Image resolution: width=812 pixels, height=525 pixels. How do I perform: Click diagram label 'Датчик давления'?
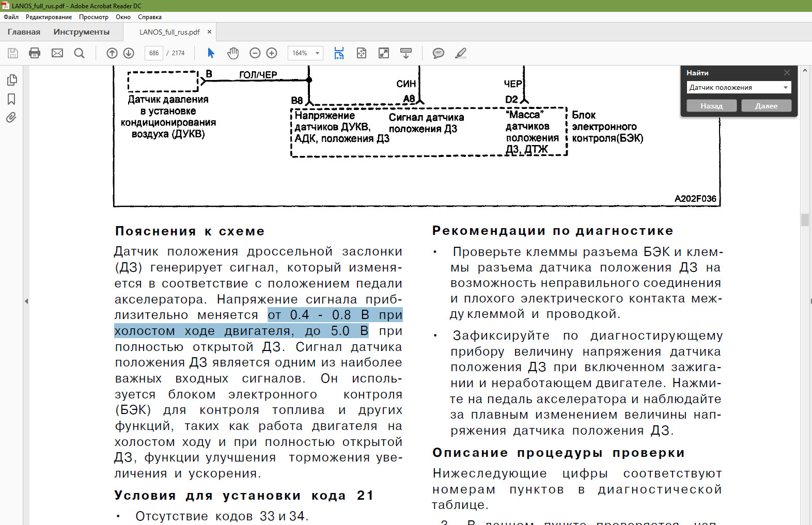(x=168, y=99)
